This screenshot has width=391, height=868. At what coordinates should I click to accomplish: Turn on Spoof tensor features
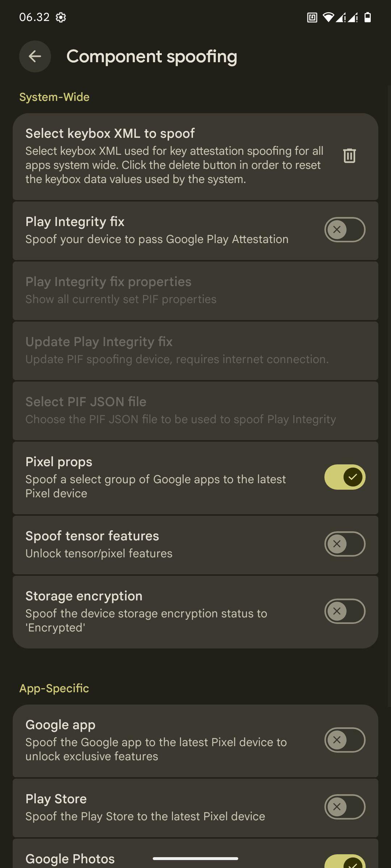[x=345, y=544]
